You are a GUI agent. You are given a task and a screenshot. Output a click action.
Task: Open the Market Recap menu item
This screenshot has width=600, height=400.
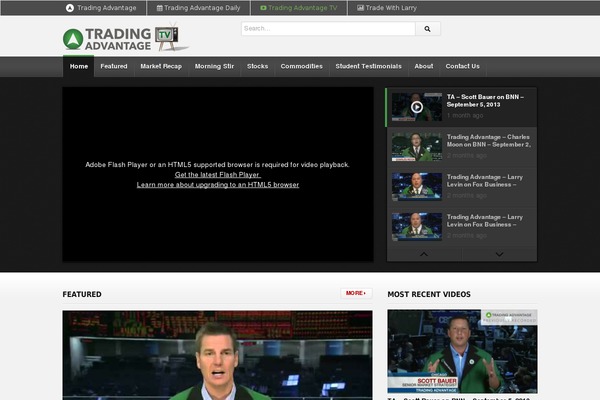[x=161, y=66]
